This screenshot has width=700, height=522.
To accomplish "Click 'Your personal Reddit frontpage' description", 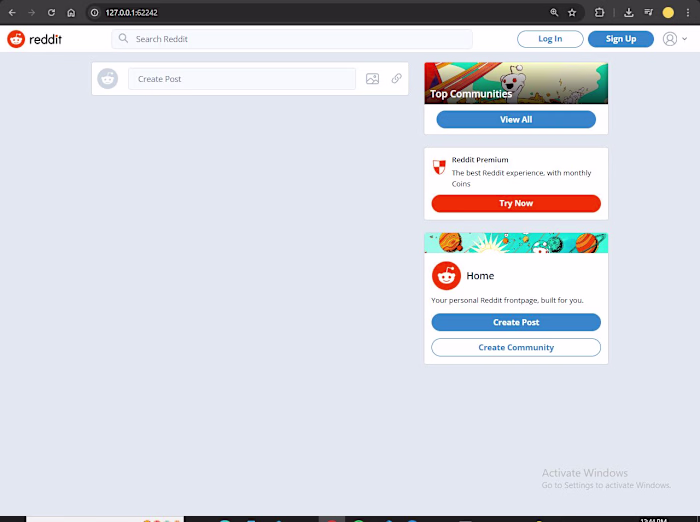I will click(x=507, y=300).
